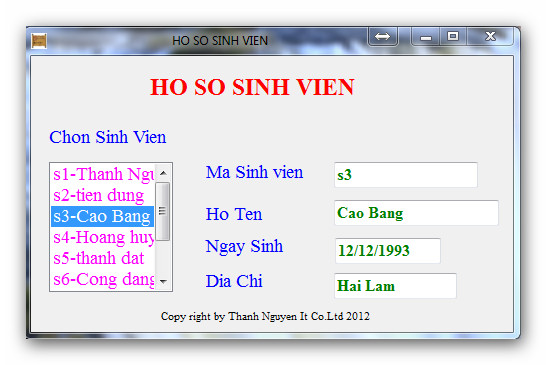Select s4-Hoang huy in student list
The height and width of the screenshot is (365, 547).
pos(103,237)
